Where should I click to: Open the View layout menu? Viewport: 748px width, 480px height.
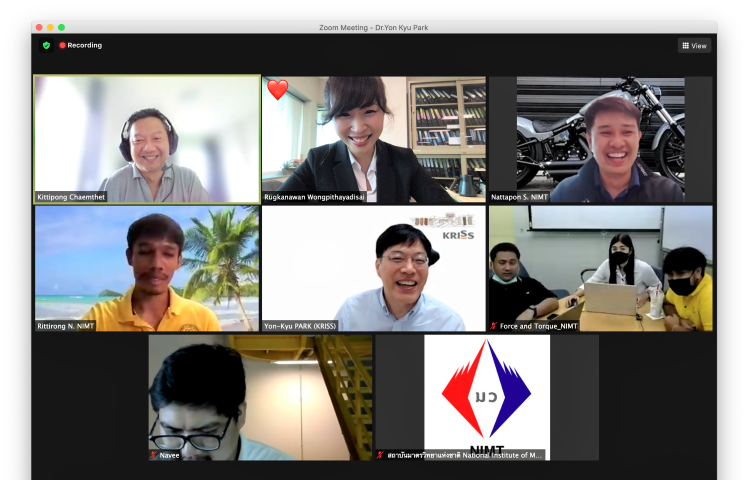[x=694, y=45]
